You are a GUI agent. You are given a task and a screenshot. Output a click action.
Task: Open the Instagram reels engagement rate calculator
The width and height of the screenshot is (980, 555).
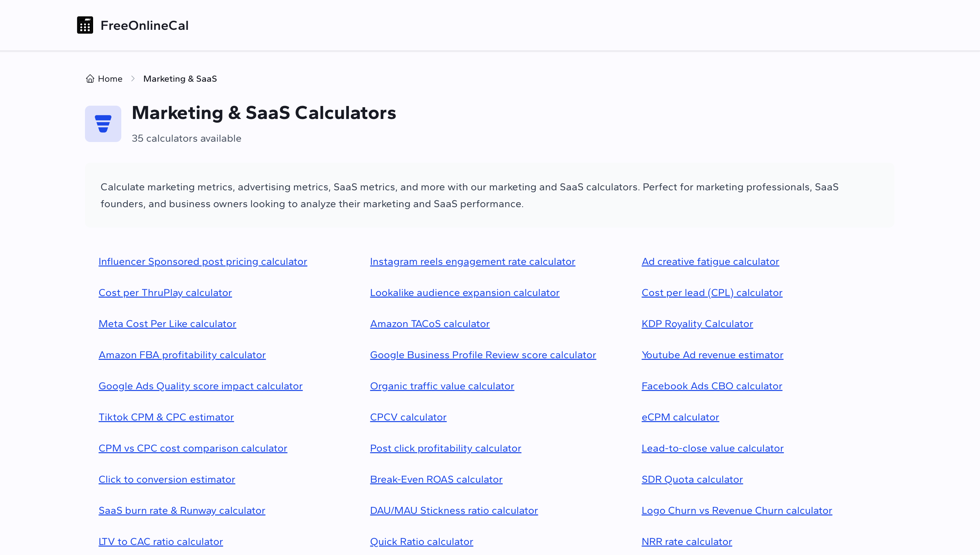[472, 262]
